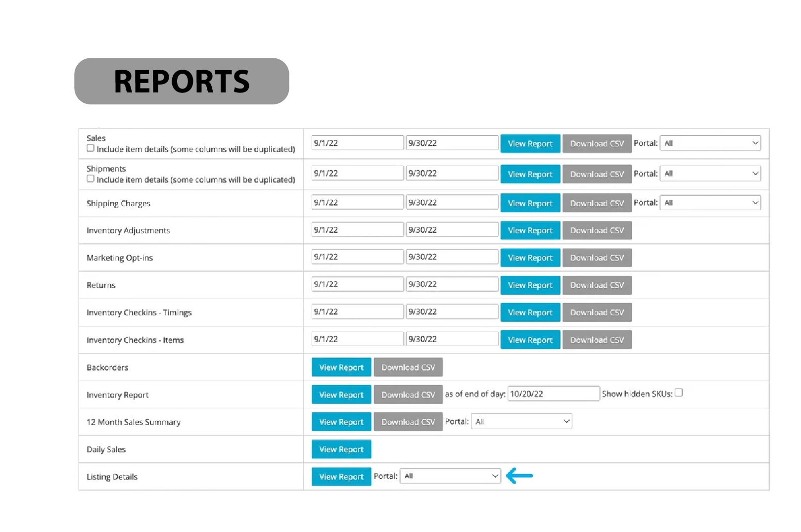This screenshot has width=801, height=532.
Task: Open the Portal dropdown in Shipments row
Action: click(710, 174)
